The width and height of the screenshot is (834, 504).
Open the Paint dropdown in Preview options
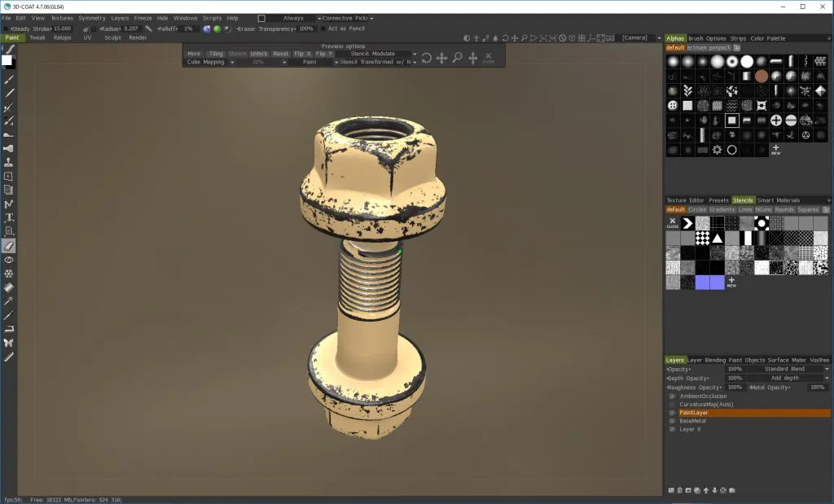pyautogui.click(x=314, y=62)
